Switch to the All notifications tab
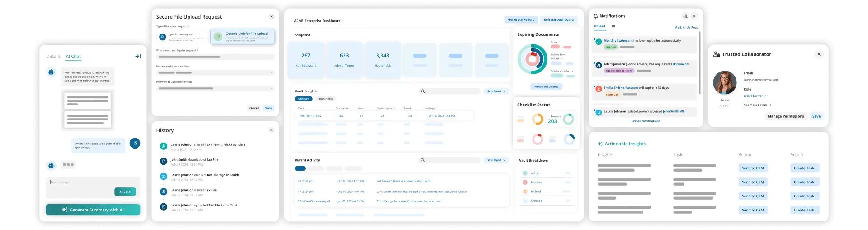868x230 pixels. tap(613, 26)
